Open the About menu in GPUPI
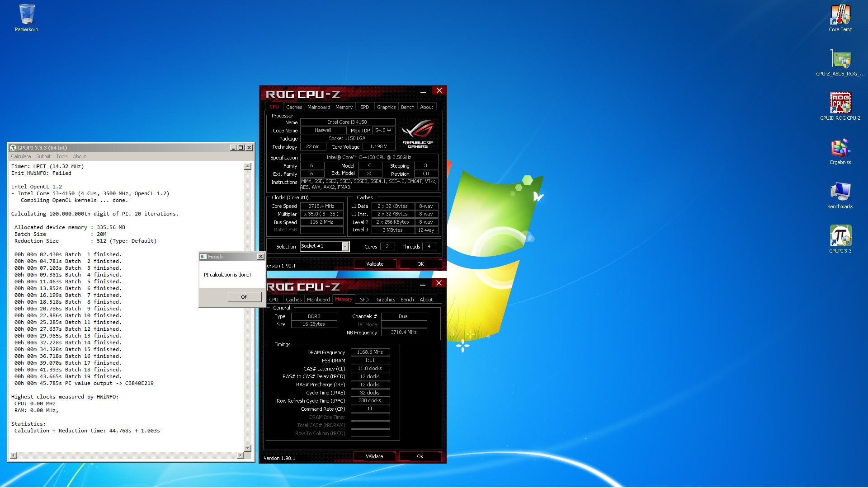The image size is (868, 488). click(x=80, y=156)
